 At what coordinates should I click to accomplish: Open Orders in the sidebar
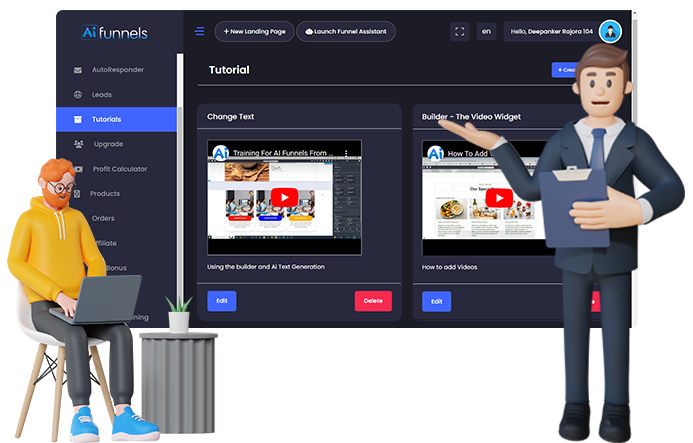click(x=103, y=218)
